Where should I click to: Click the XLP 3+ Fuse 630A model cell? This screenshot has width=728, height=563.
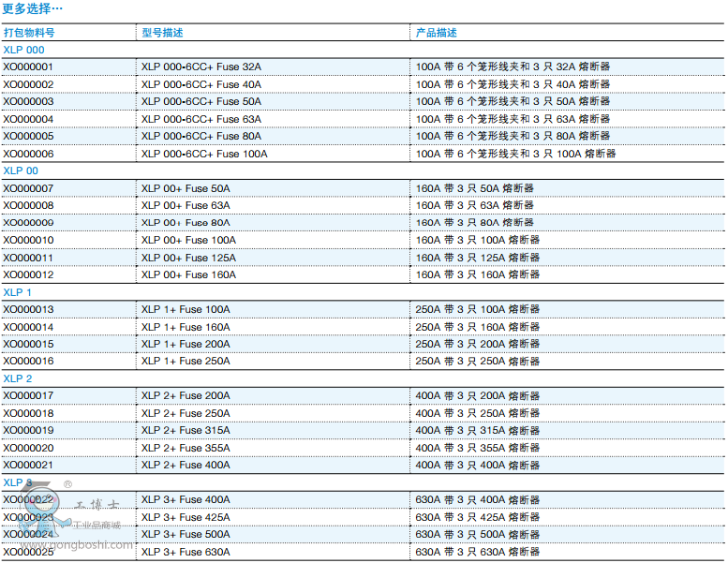(x=185, y=552)
